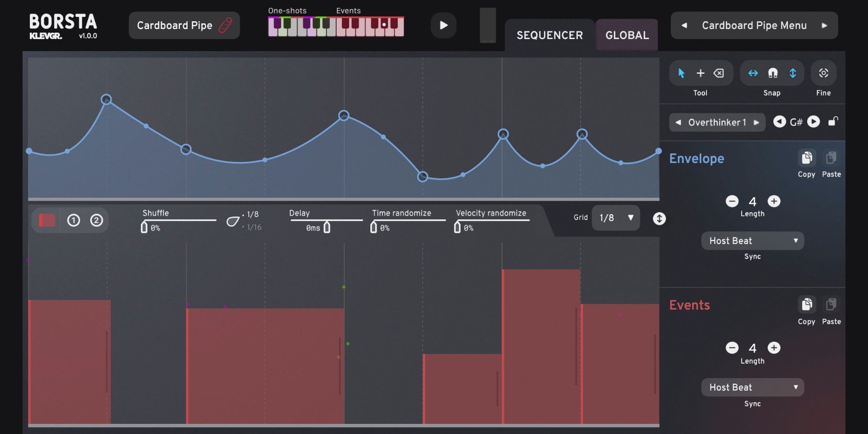
Task: Click the Envelope Copy icon
Action: [806, 158]
